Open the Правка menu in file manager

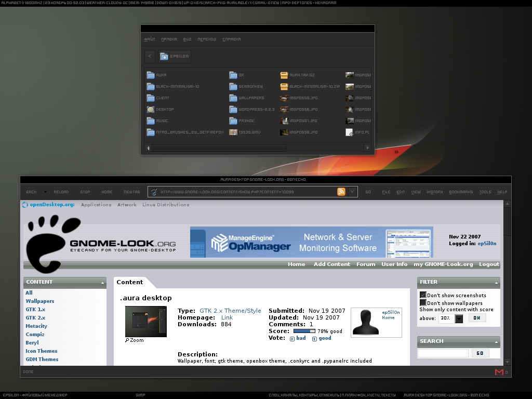tap(169, 39)
